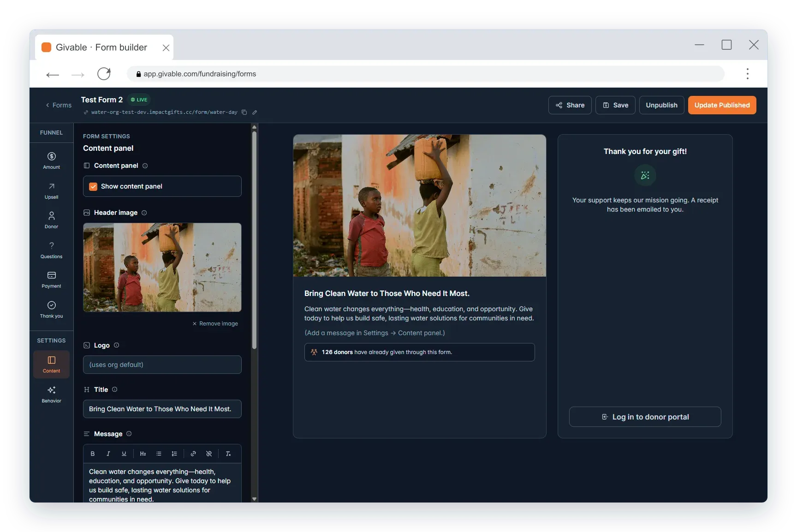Click the preview heading 'Bring Clean Water to Those Who Need It Most.'
The image size is (797, 532).
click(387, 293)
